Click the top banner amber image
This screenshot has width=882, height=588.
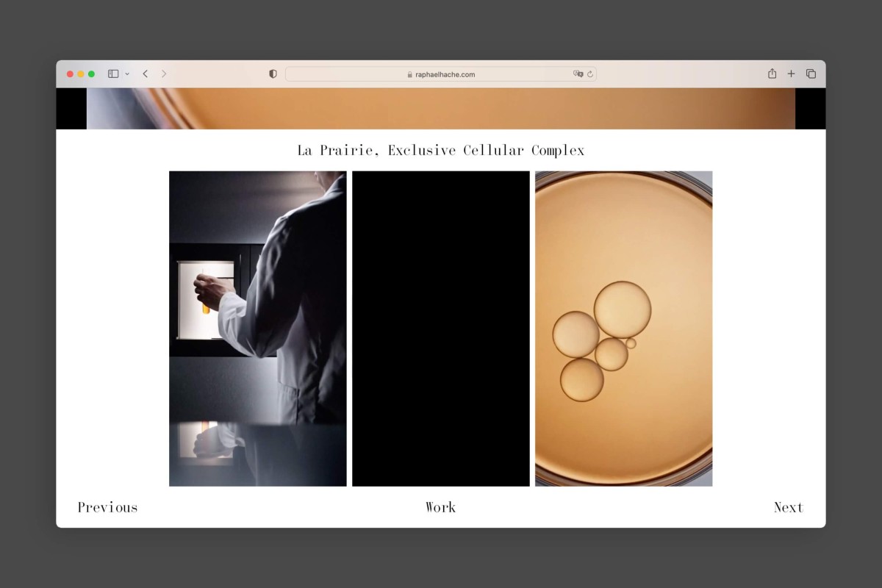pyautogui.click(x=441, y=109)
